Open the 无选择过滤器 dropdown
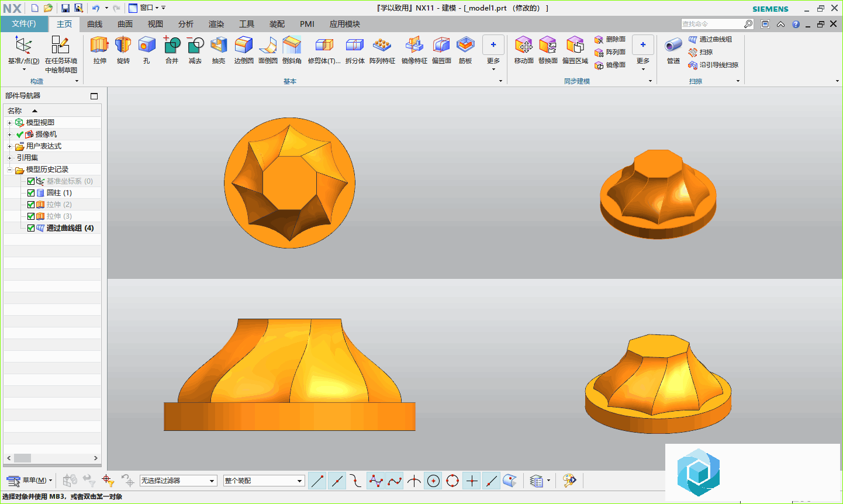This screenshot has height=504, width=843. click(178, 481)
